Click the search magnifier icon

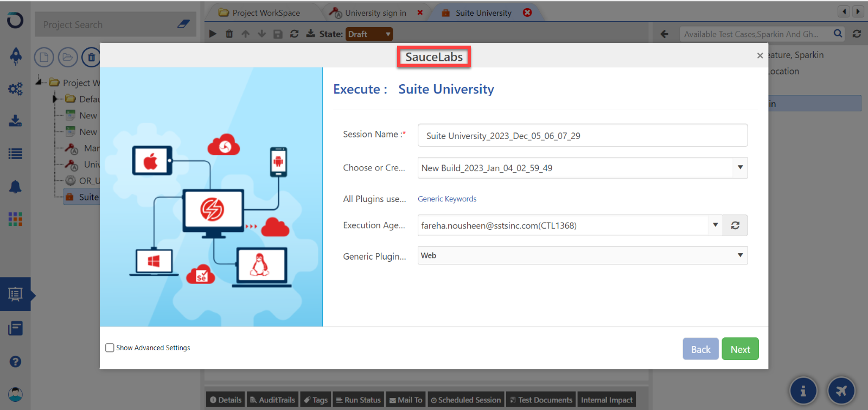click(838, 34)
